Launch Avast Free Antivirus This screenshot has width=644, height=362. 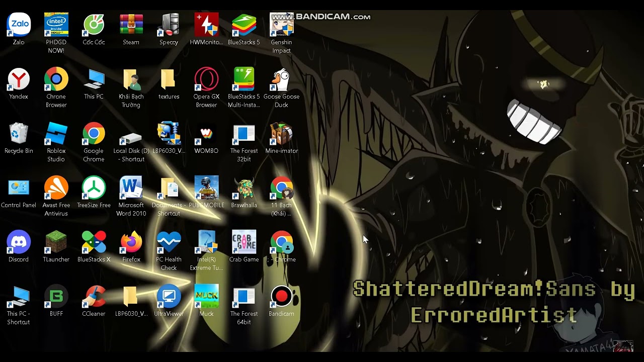coord(56,188)
